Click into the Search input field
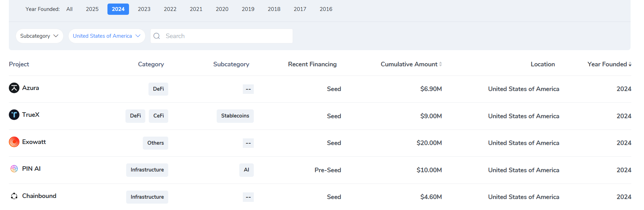 pyautogui.click(x=226, y=36)
